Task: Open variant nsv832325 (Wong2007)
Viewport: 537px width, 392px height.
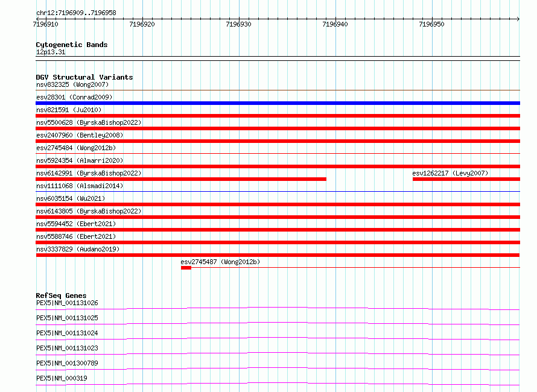Action: click(x=72, y=84)
